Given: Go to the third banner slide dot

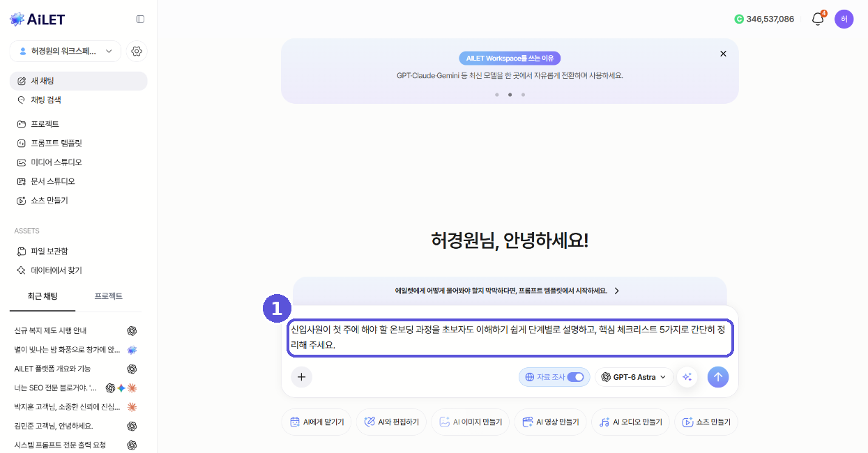Looking at the screenshot, I should coord(523,94).
